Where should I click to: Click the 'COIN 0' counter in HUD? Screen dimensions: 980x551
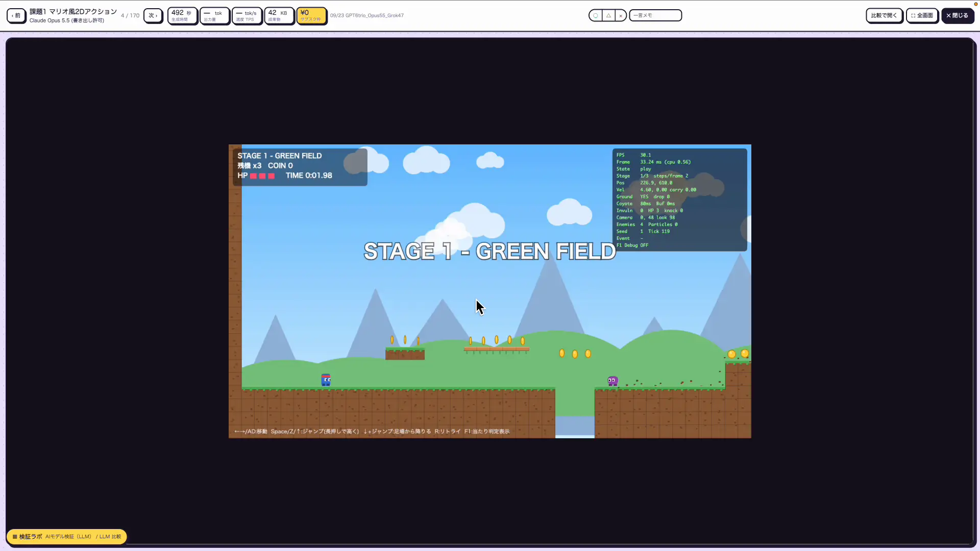point(280,166)
